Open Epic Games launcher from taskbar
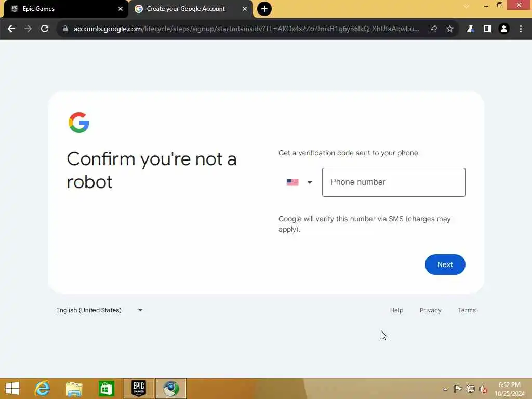Image resolution: width=532 pixels, height=399 pixels. pos(138,389)
